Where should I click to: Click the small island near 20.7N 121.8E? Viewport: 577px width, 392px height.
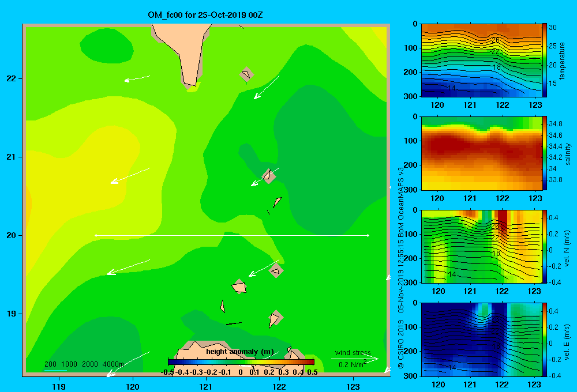268,176
